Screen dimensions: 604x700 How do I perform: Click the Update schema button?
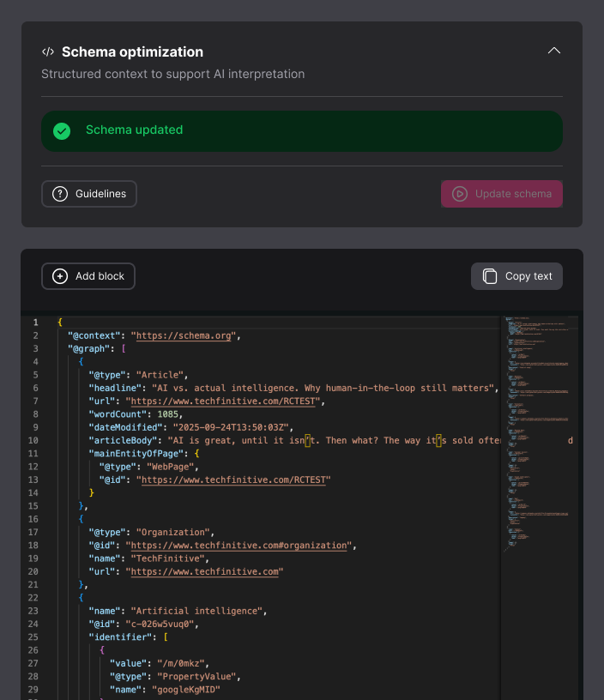pyautogui.click(x=502, y=194)
